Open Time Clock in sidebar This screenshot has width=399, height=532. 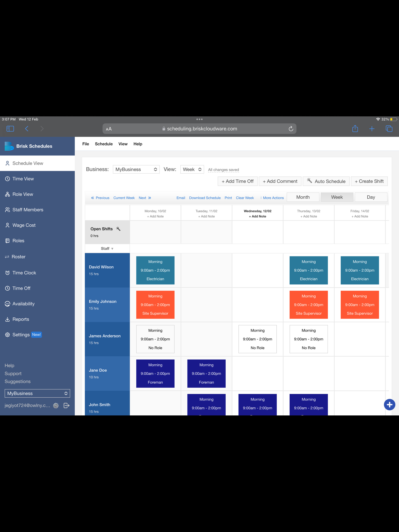click(37, 273)
